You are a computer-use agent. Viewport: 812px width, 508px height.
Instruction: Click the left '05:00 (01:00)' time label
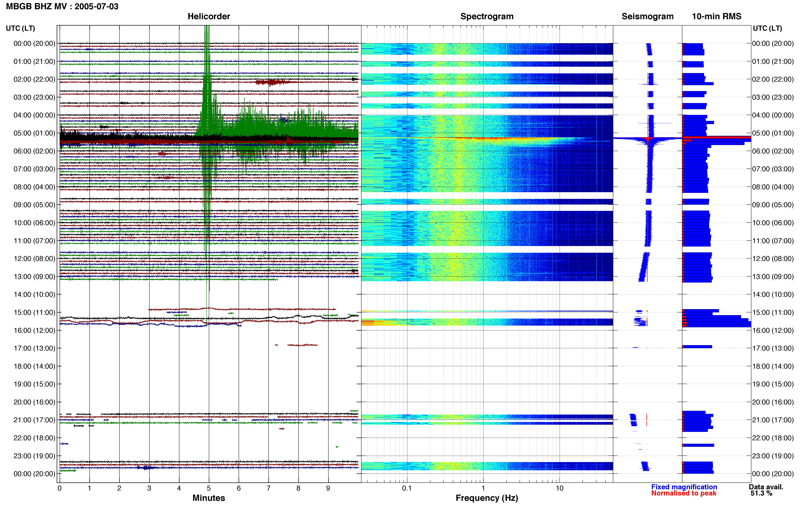[x=34, y=133]
